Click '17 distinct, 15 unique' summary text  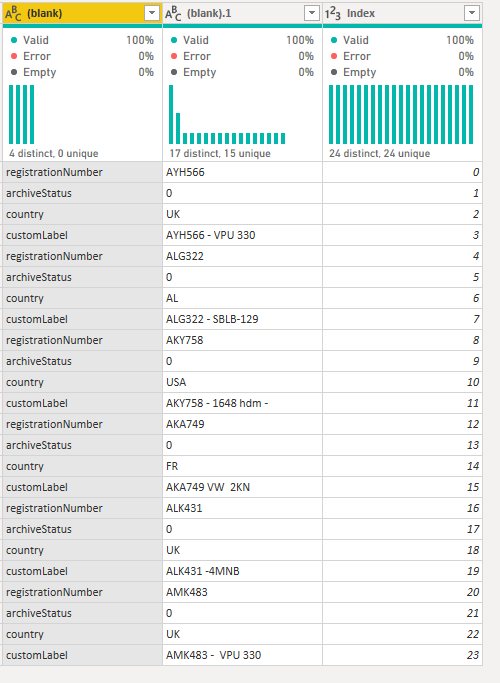(x=220, y=153)
